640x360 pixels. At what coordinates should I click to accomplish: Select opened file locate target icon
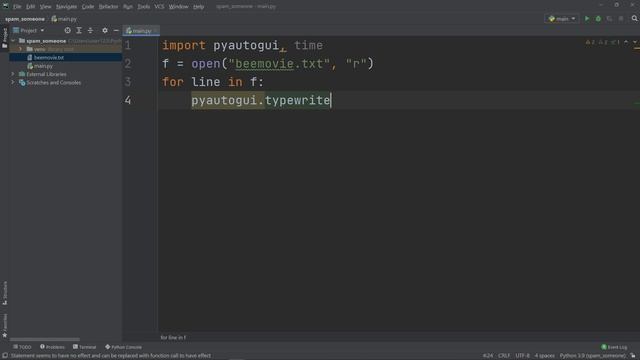tap(67, 30)
